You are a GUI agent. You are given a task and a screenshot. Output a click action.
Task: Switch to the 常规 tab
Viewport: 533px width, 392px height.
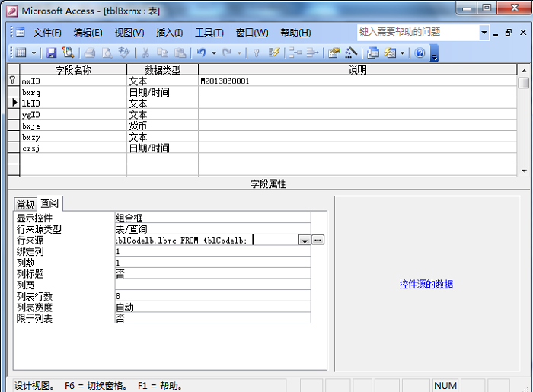(25, 204)
